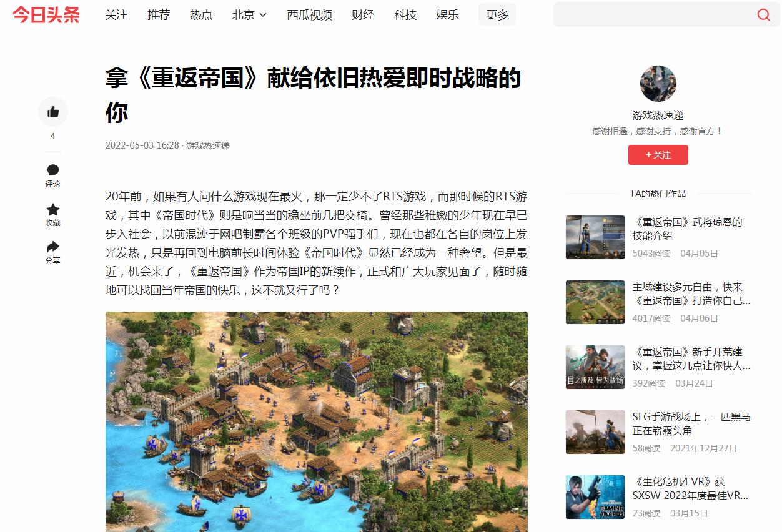Click the article headline 拿《重返帝国》献给依旧热爱即时战略的你

313,96
